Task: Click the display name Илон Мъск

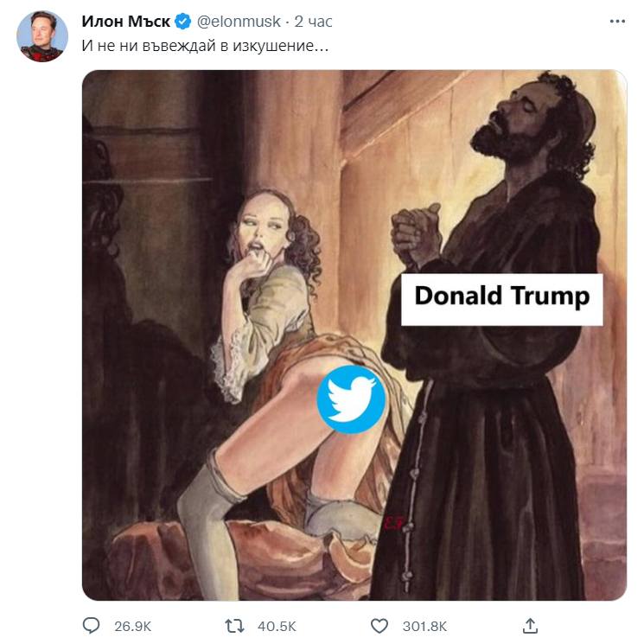Action: click(x=125, y=21)
